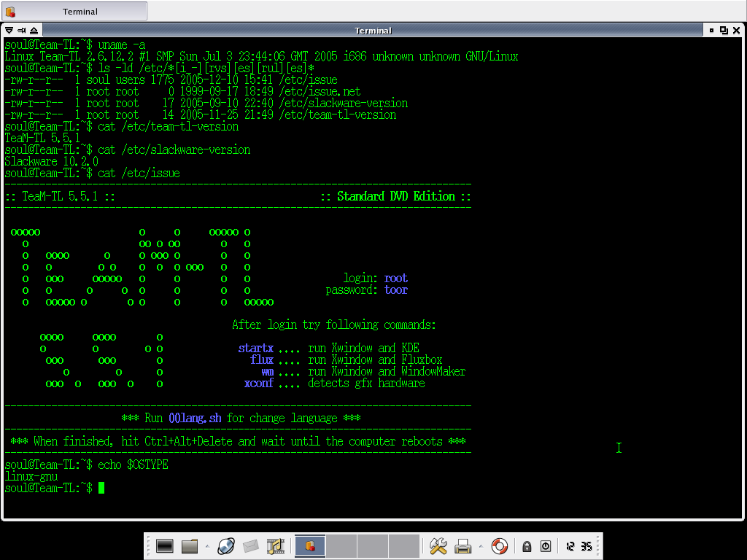Switch to the second workspace in the pager

click(x=341, y=545)
